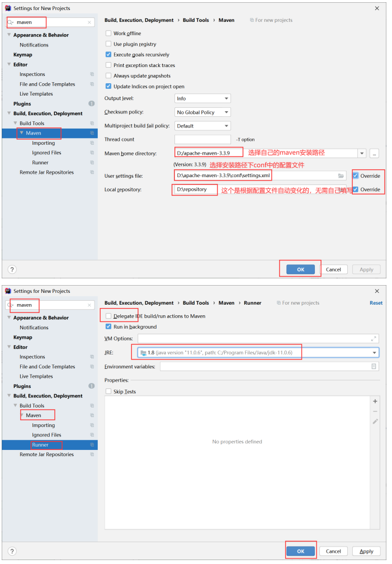Toggle Override for User settings file
Image resolution: width=392 pixels, height=564 pixels.
(356, 176)
